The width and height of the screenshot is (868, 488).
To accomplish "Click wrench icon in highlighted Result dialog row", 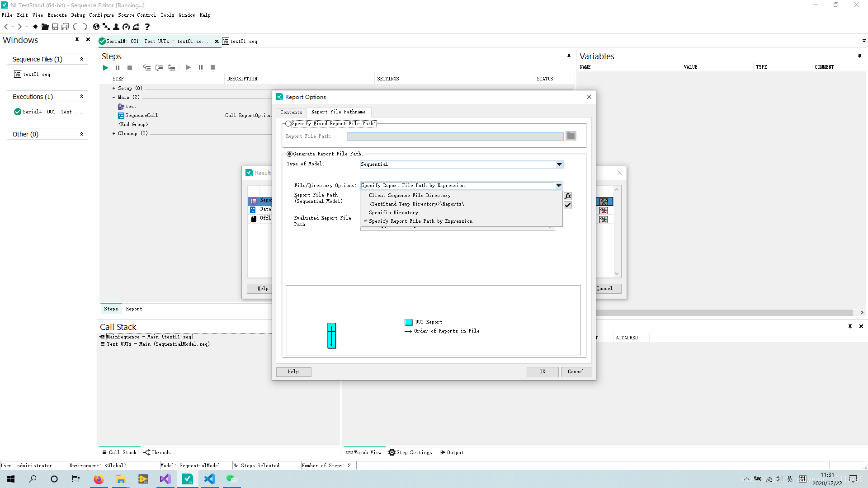I will tap(604, 202).
